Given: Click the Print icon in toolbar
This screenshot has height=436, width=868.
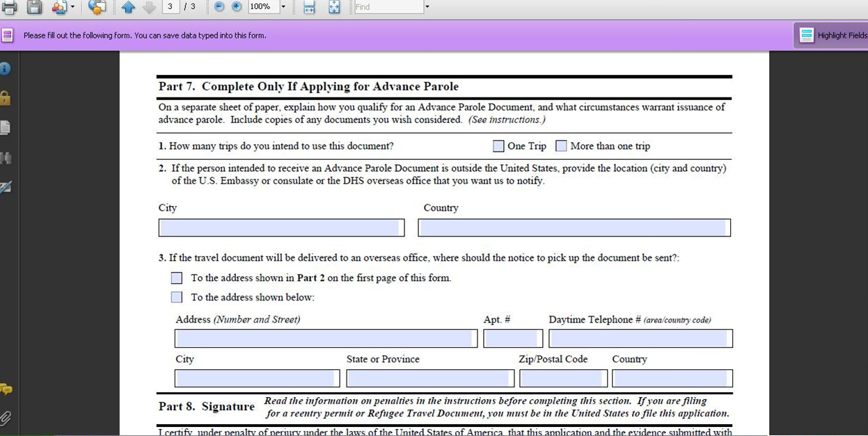Looking at the screenshot, I should coord(9,7).
